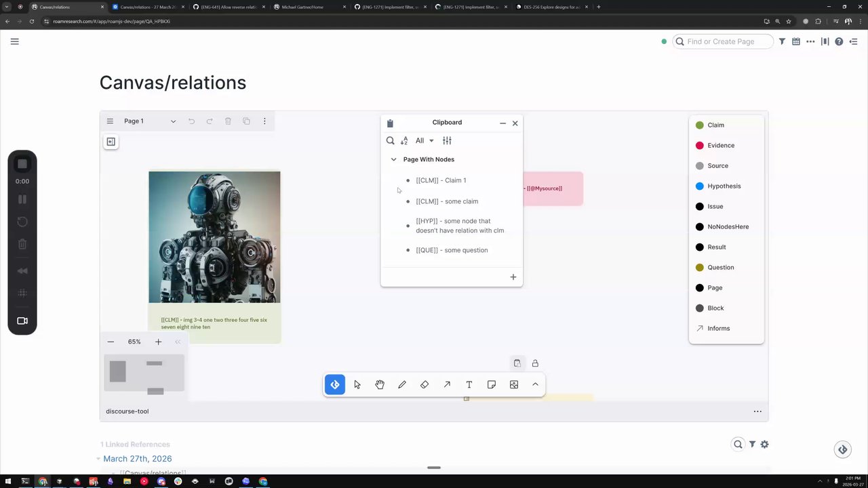Select the sticky Note tool
Viewport: 868px width, 488px height.
coord(492,385)
